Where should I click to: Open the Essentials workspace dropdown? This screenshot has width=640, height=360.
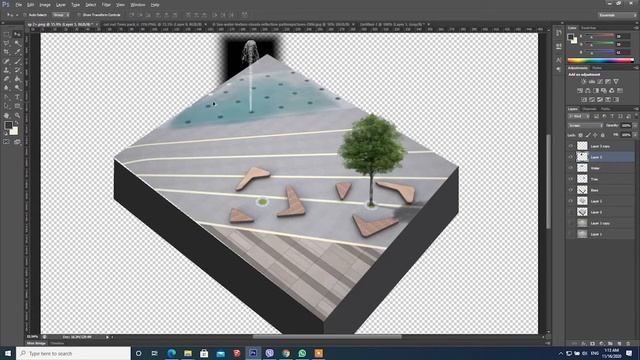tap(617, 15)
